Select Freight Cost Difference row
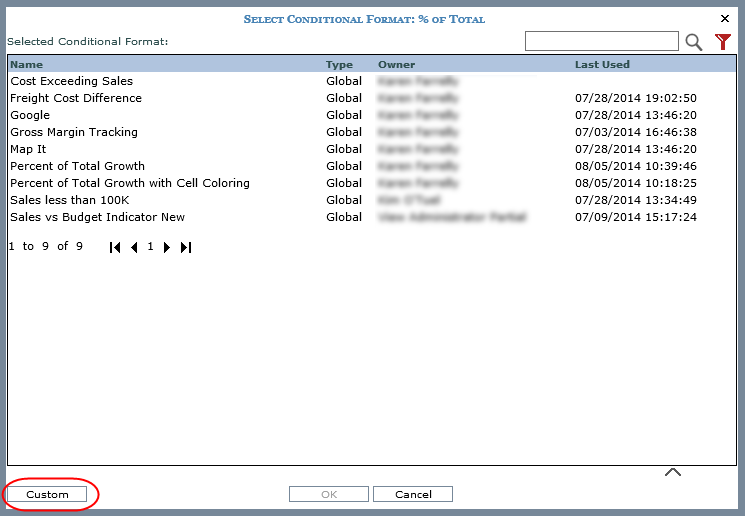The height and width of the screenshot is (516, 745). [76, 98]
